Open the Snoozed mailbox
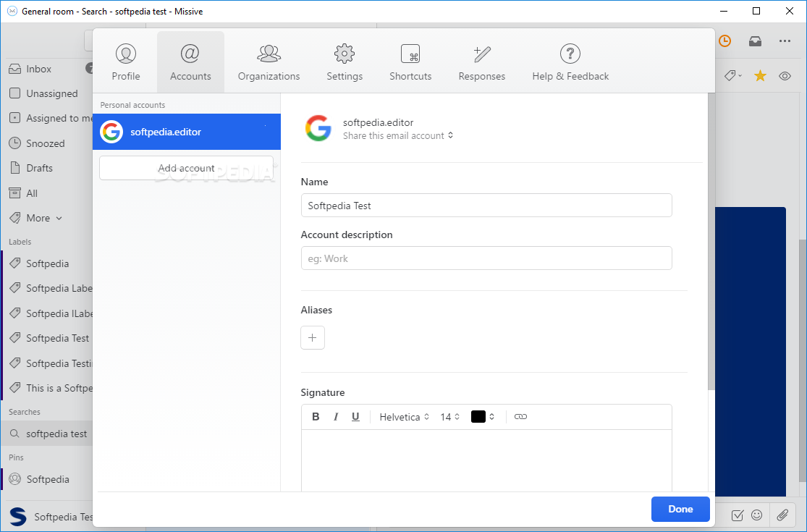Screen dimensions: 807x532 (46, 143)
